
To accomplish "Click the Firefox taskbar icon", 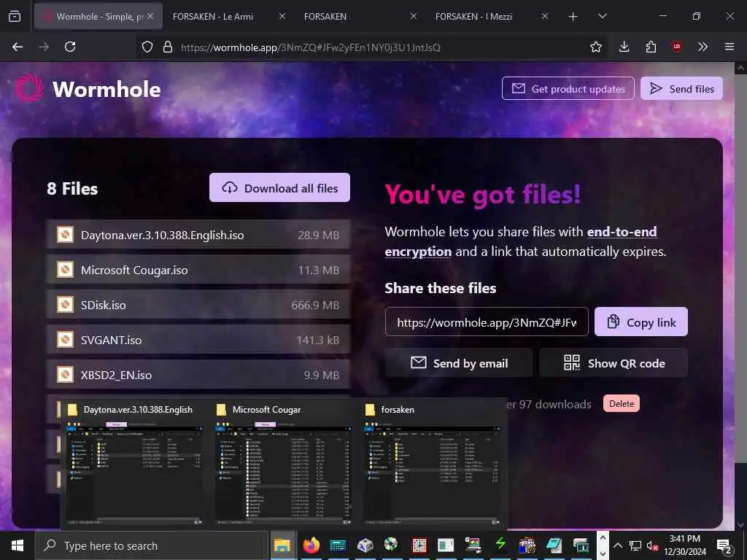I will click(311, 545).
